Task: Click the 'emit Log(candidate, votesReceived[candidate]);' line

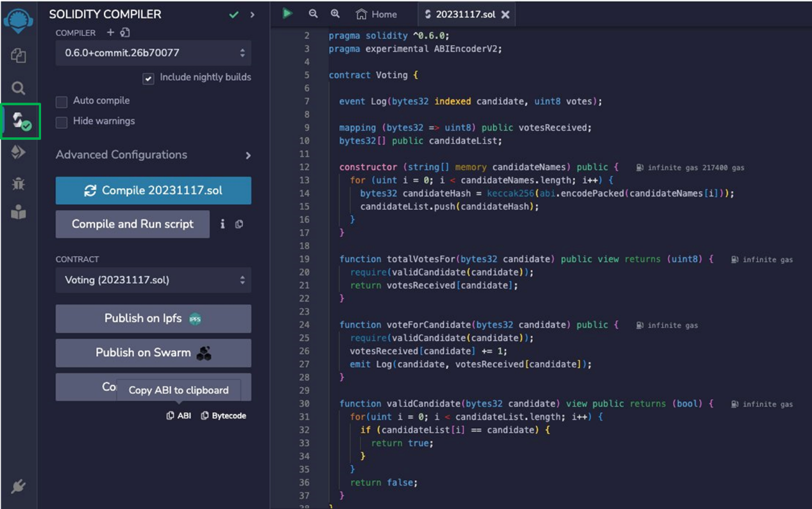Action: tap(471, 365)
